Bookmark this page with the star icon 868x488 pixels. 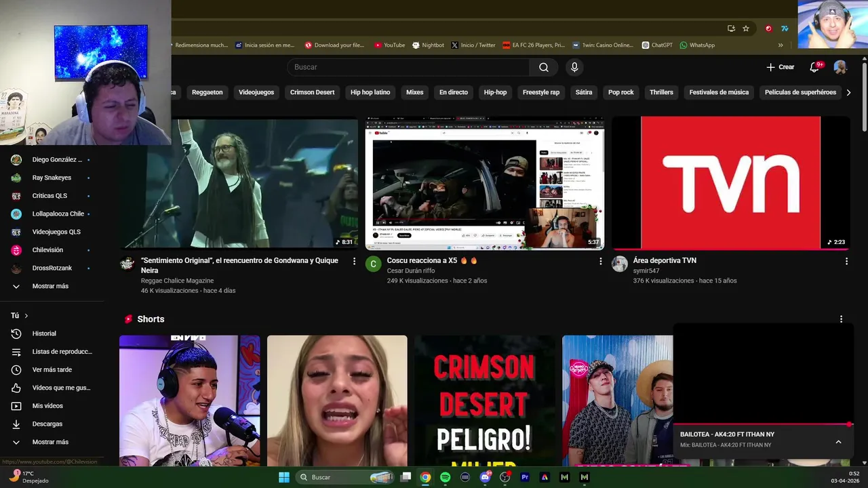pos(746,28)
